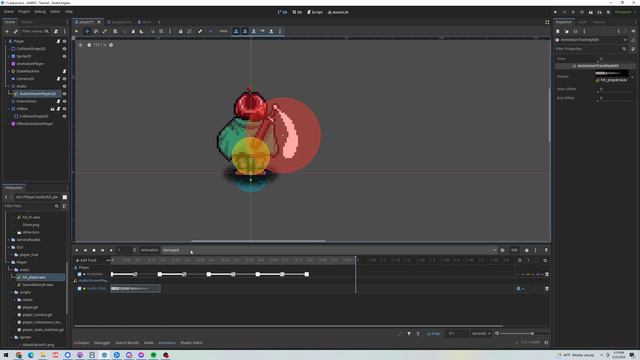Screen dimensions: 640x360
Task: Toggle visibility of the Interactions node
Action: point(64,101)
